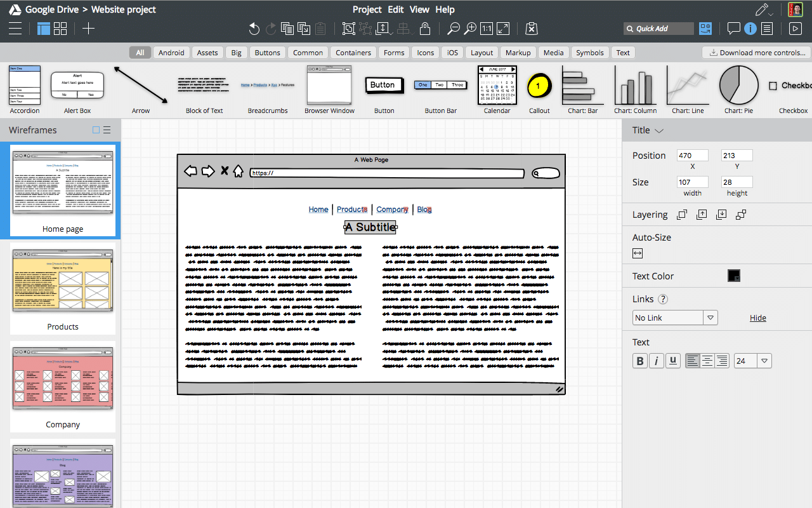Click the Hide link in Links section
Image resolution: width=812 pixels, height=508 pixels.
(757, 317)
